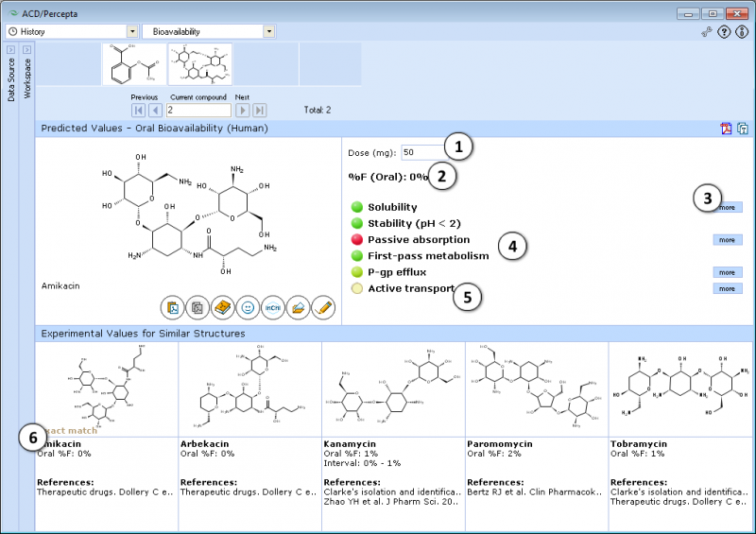The width and height of the screenshot is (756, 534).
Task: Click the orange book dictionary icon
Action: 222,307
